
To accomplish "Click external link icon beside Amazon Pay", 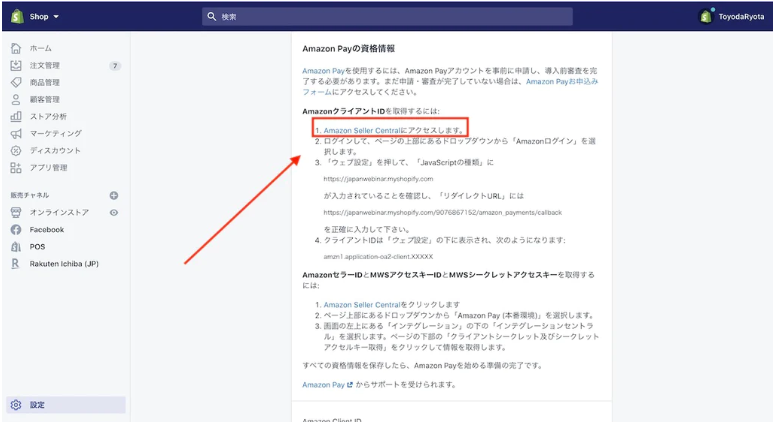I will pos(350,384).
